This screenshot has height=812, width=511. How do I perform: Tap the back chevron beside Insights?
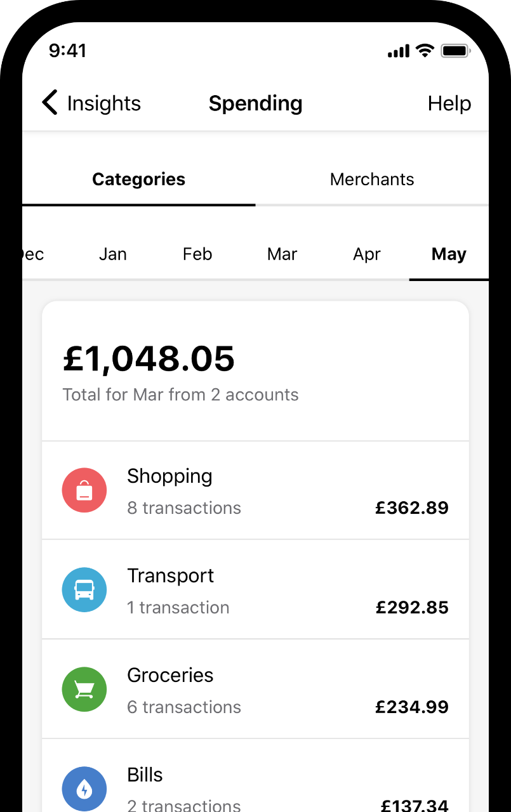pyautogui.click(x=50, y=103)
